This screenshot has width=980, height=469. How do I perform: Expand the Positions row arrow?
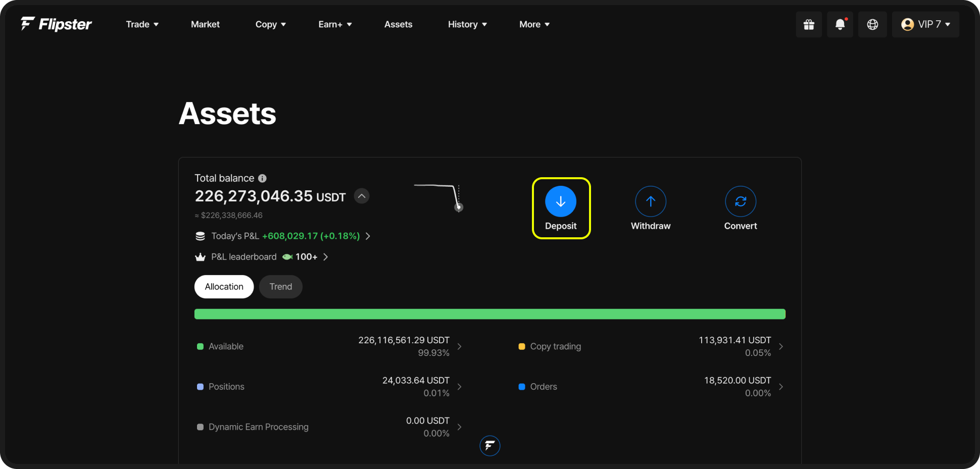tap(459, 387)
